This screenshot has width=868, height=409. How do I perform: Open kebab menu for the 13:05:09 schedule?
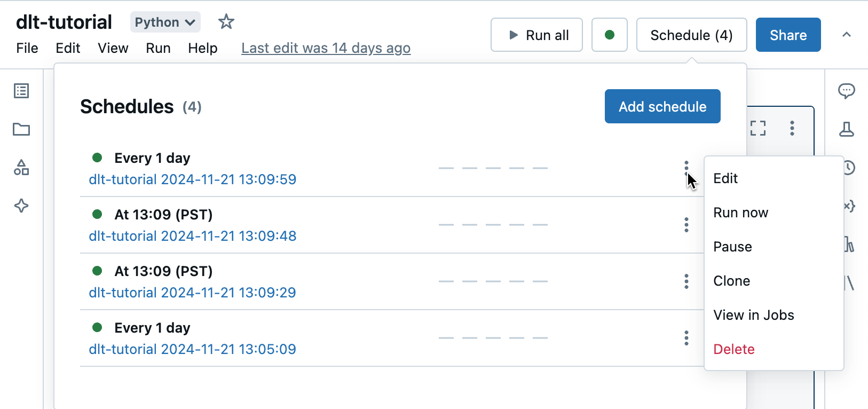686,338
